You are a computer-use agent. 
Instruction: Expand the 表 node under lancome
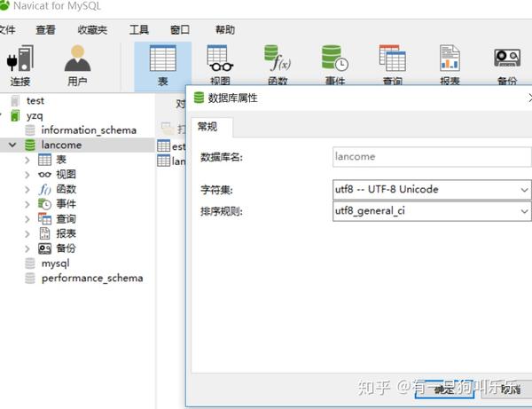(27, 160)
